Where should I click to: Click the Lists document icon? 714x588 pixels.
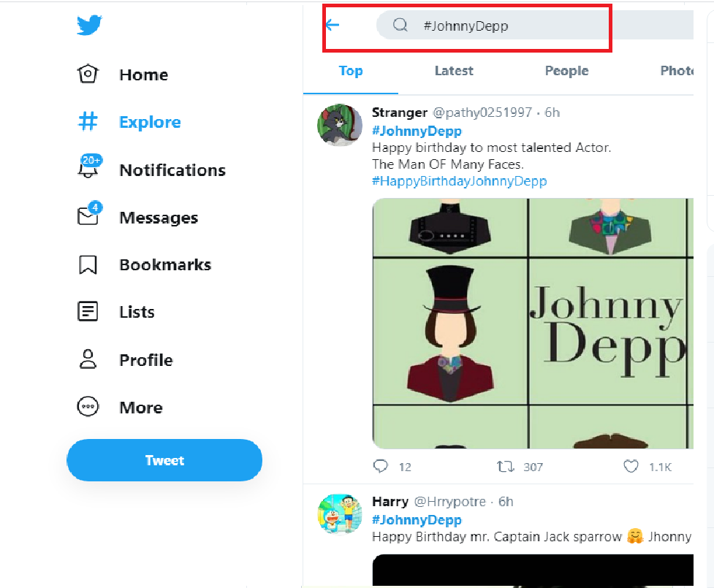pyautogui.click(x=88, y=312)
